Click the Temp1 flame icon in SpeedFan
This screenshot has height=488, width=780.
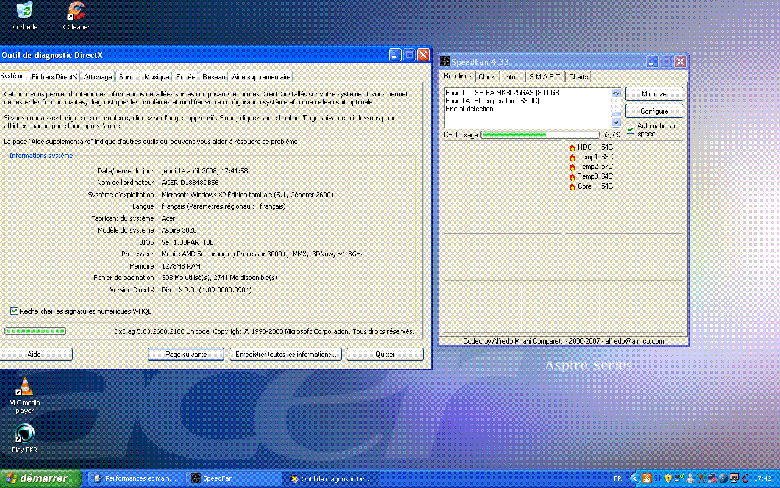[572, 157]
